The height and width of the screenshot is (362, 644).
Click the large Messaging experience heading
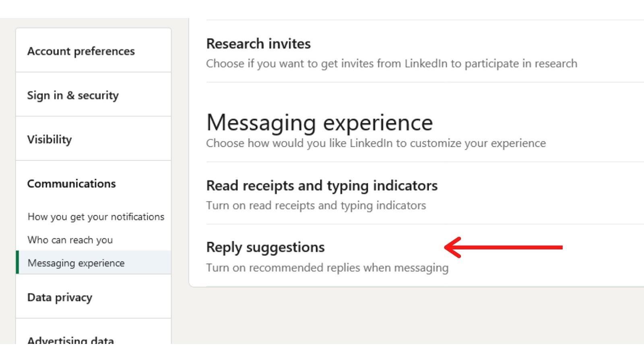pyautogui.click(x=319, y=122)
